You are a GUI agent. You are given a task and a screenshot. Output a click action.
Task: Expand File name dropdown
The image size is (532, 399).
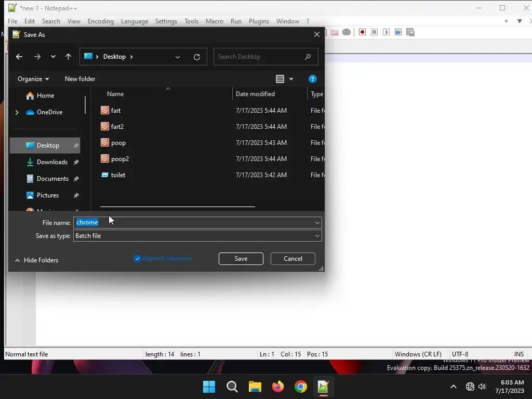coord(317,223)
